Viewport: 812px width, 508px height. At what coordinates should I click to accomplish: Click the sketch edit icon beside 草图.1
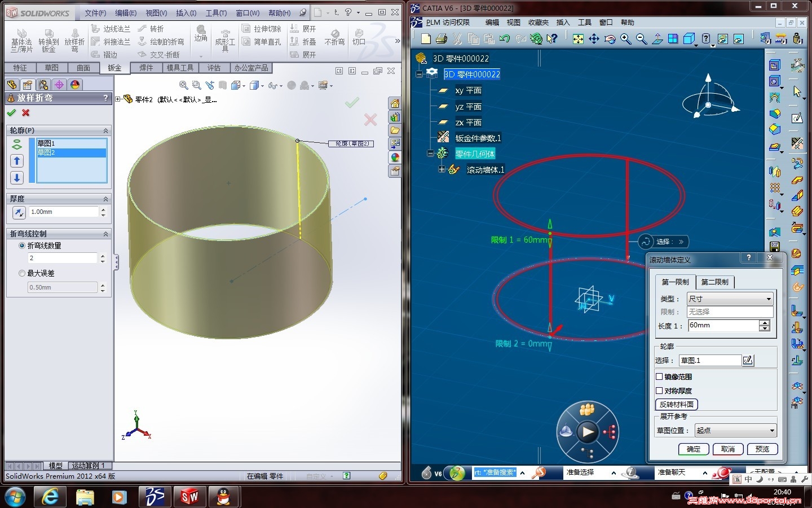click(x=748, y=360)
